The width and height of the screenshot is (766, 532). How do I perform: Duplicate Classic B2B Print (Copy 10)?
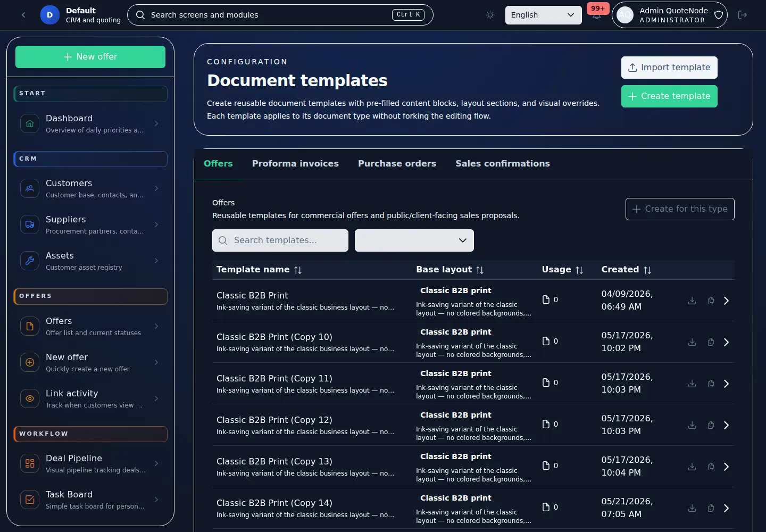pyautogui.click(x=711, y=342)
